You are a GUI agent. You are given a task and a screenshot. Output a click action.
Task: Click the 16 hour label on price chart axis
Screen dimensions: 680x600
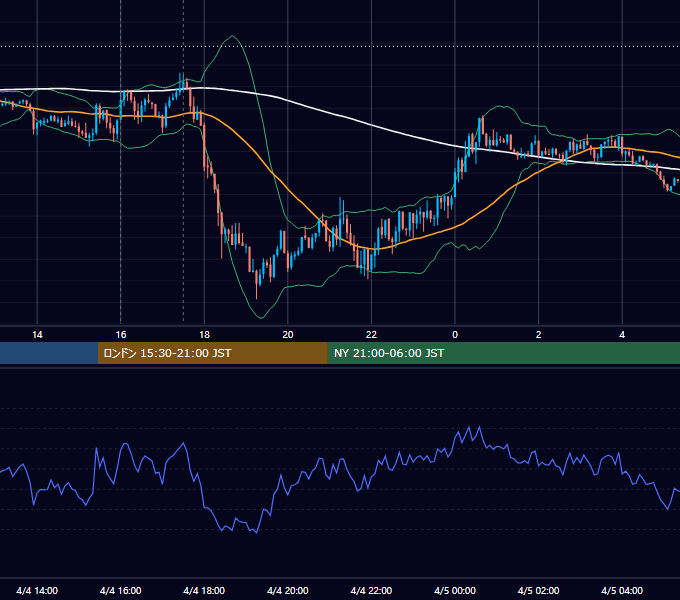[121, 335]
